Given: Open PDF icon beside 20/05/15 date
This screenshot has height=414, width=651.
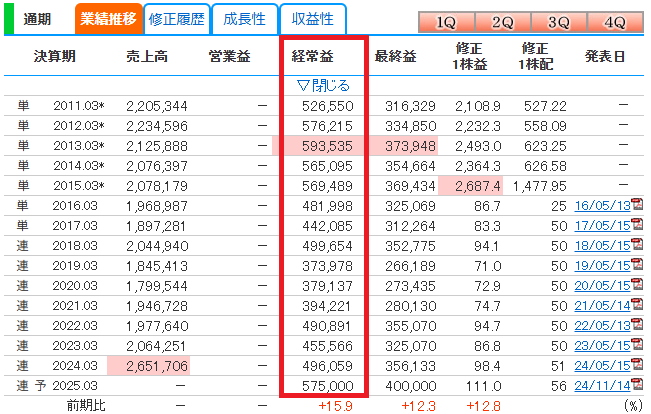Looking at the screenshot, I should tap(637, 284).
